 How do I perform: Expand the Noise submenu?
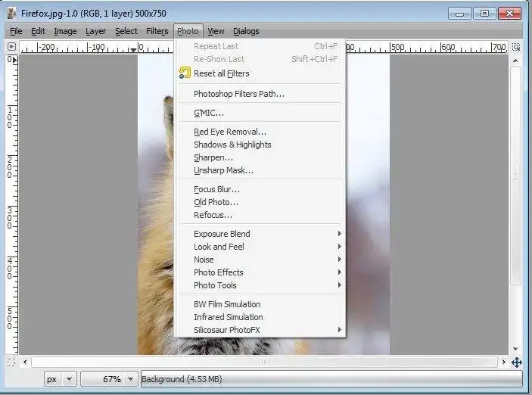click(260, 260)
